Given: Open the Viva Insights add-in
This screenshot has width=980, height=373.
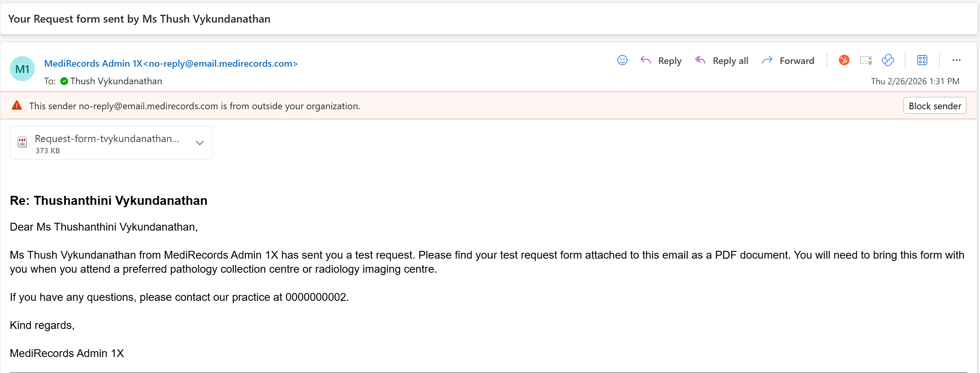Looking at the screenshot, I should coord(888,60).
